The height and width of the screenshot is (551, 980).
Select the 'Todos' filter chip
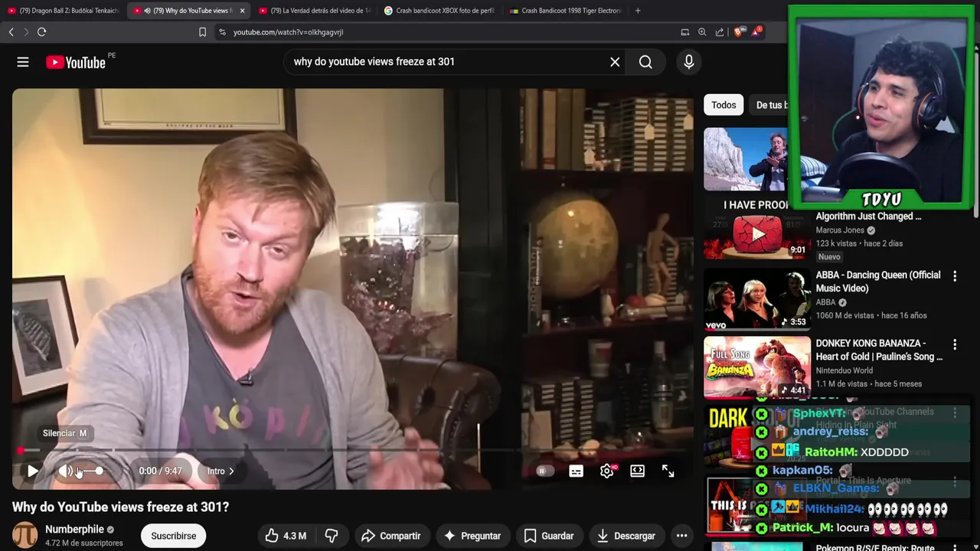(724, 105)
